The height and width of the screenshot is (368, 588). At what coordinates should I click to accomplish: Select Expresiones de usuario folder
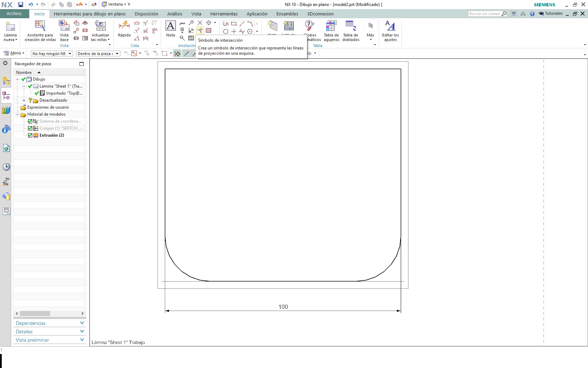coord(48,107)
